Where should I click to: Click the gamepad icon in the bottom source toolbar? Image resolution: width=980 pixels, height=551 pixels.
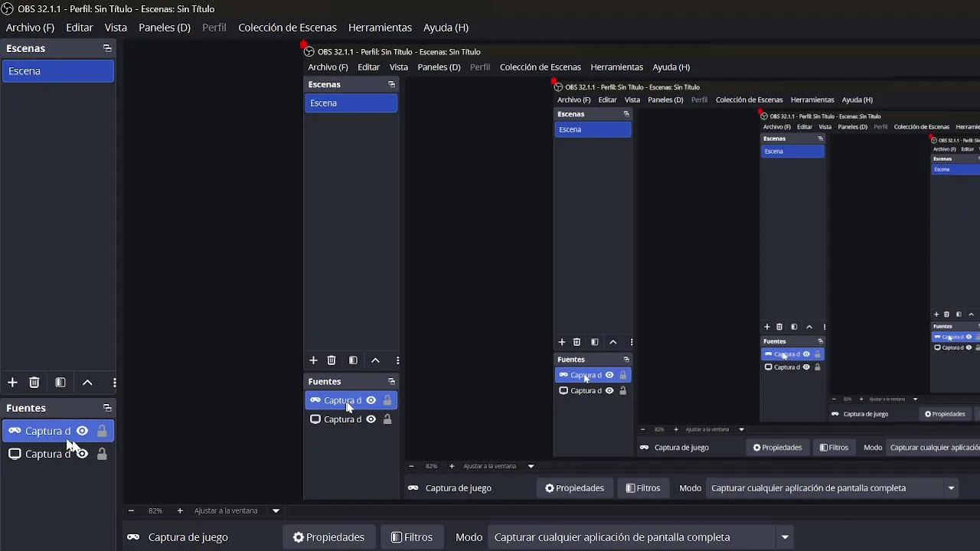(x=133, y=537)
